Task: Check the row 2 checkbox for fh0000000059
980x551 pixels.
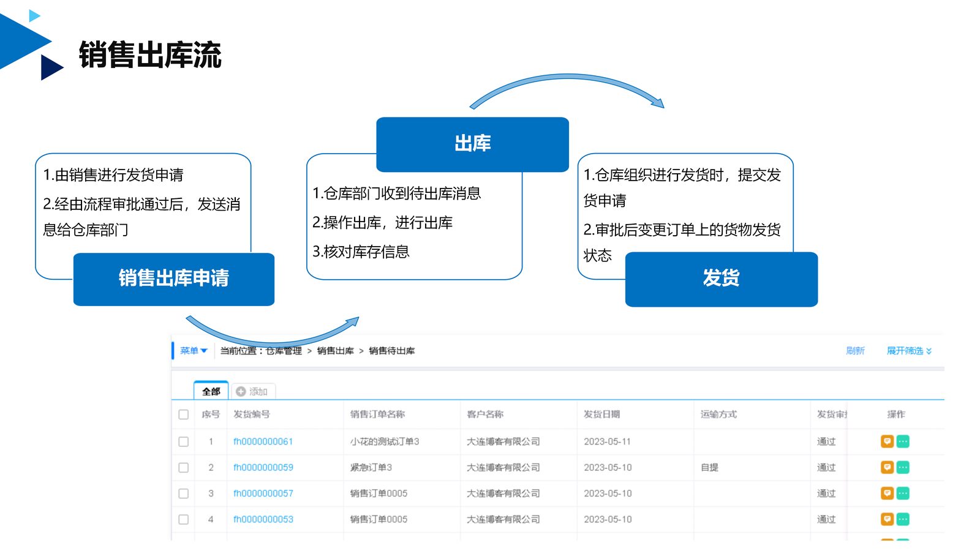Action: click(x=183, y=467)
